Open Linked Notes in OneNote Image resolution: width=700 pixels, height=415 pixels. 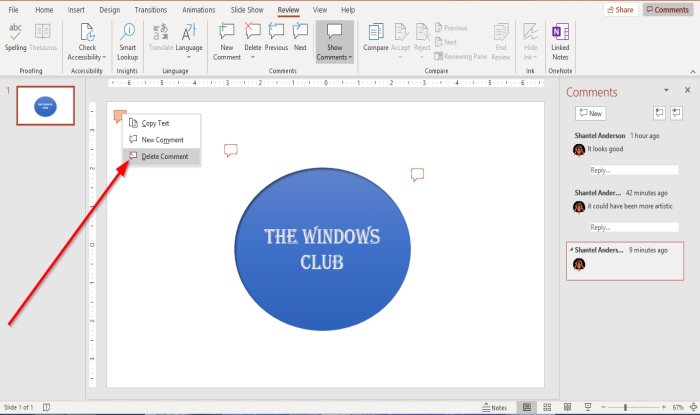[560, 38]
